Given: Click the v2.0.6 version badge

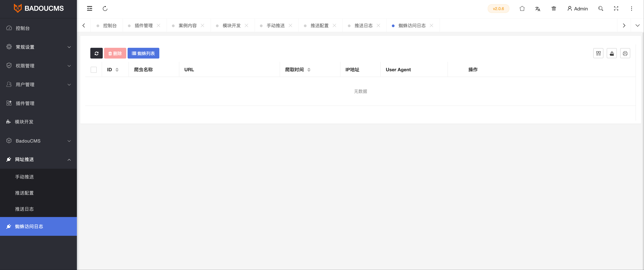Looking at the screenshot, I should (x=498, y=8).
